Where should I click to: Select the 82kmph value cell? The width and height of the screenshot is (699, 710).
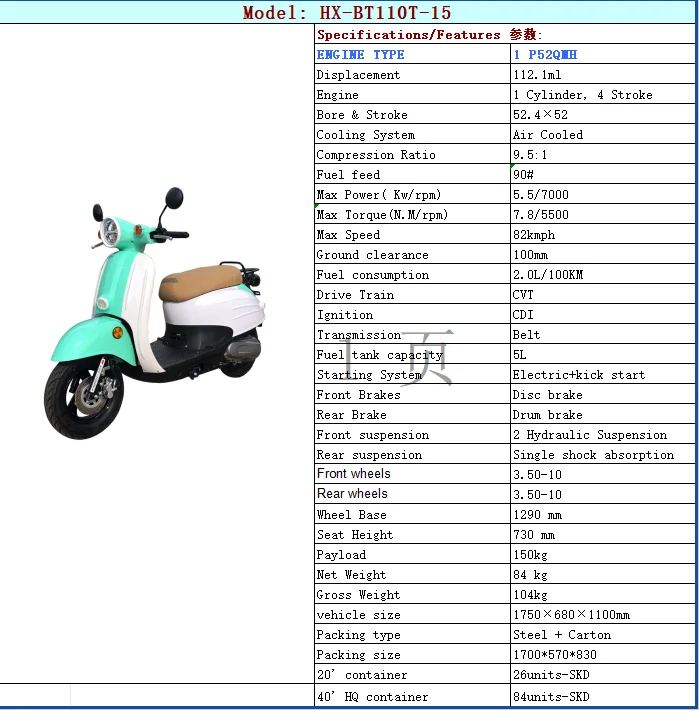603,235
